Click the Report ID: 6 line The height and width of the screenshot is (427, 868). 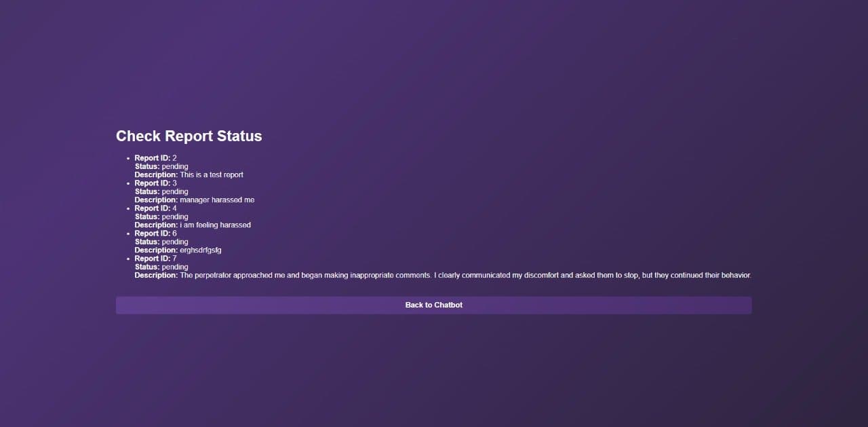coord(155,234)
